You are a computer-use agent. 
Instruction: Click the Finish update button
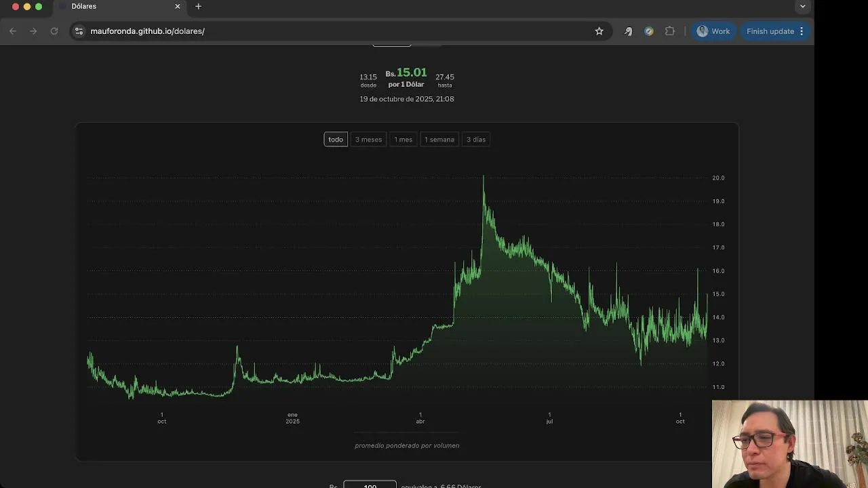(x=770, y=31)
